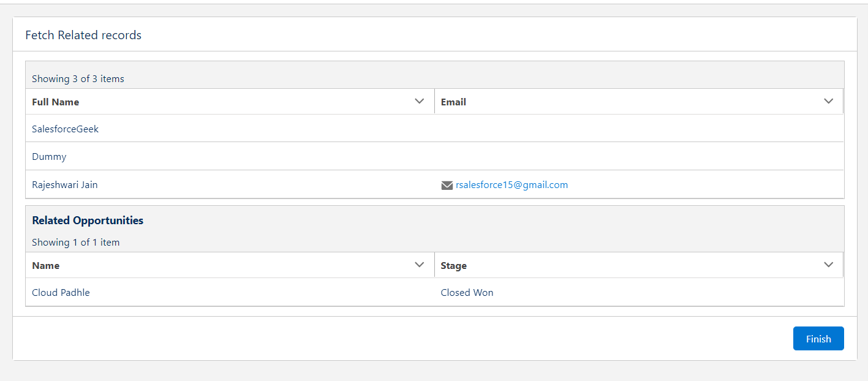Click the Closed Won stage cell
This screenshot has width=868, height=381.
click(x=467, y=293)
